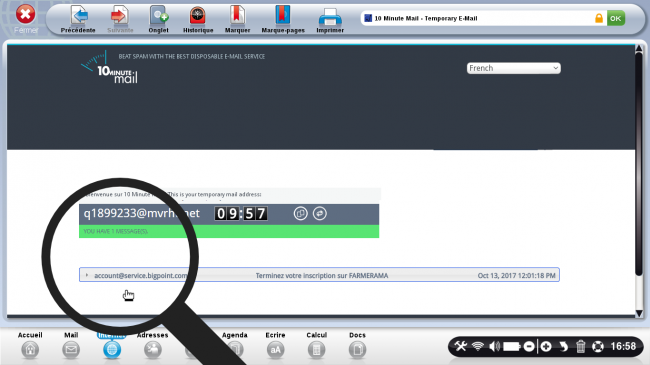Screen dimensions: 650x365
Task: Go to Accueil home icon
Action: 30,350
